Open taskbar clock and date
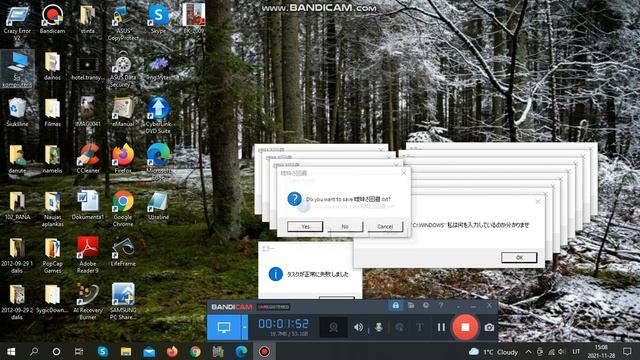The height and width of the screenshot is (360, 640). (x=601, y=351)
